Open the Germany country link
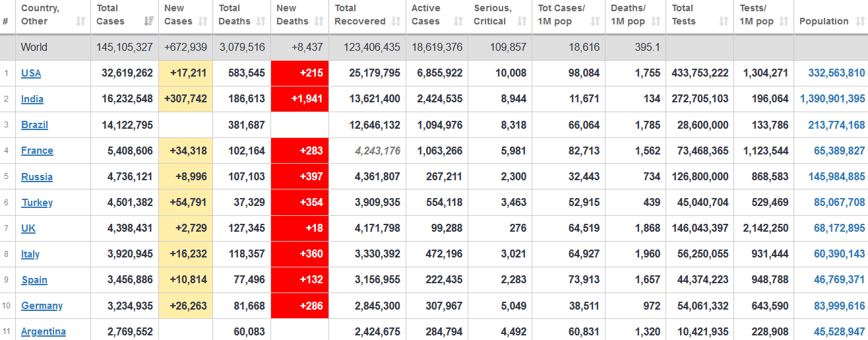The width and height of the screenshot is (868, 340). (x=42, y=306)
